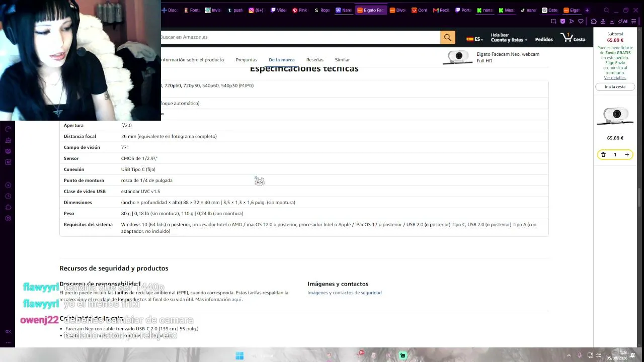Viewport: 644px width, 362px height.
Task: Open the green app icon on taskbar
Action: 403,355
